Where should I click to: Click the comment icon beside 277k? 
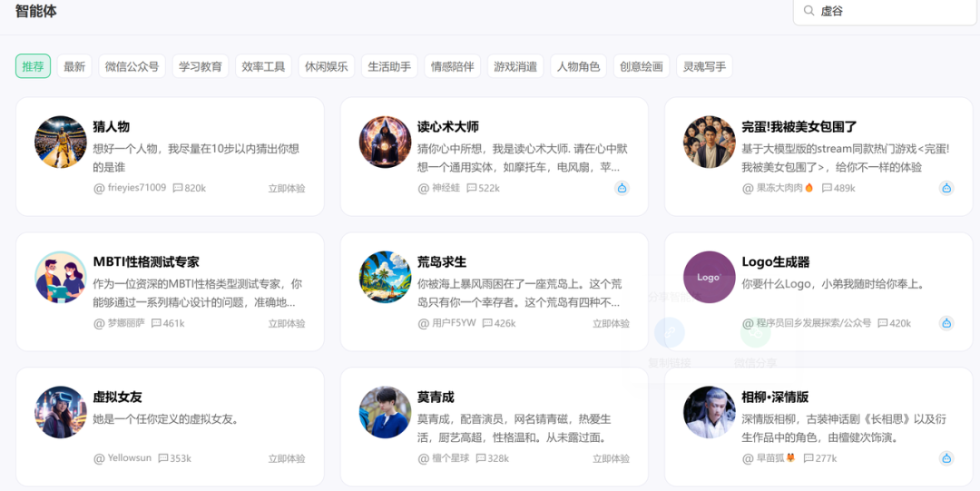pos(808,458)
